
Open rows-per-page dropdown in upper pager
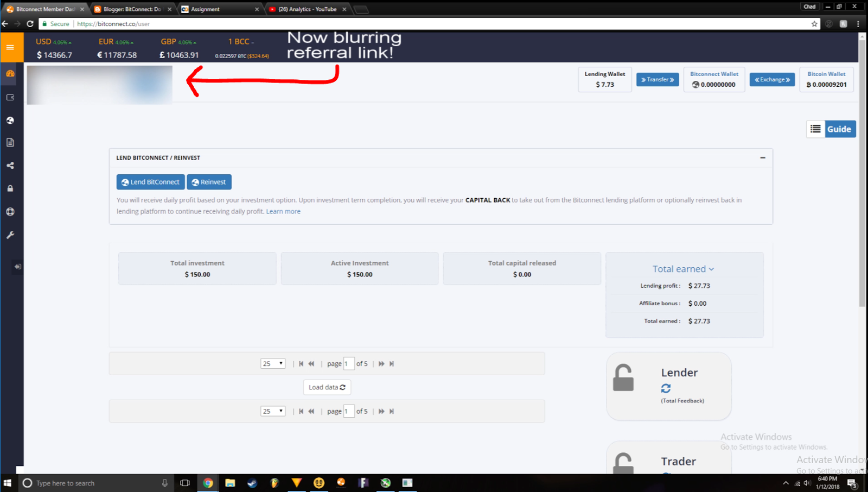pyautogui.click(x=273, y=364)
